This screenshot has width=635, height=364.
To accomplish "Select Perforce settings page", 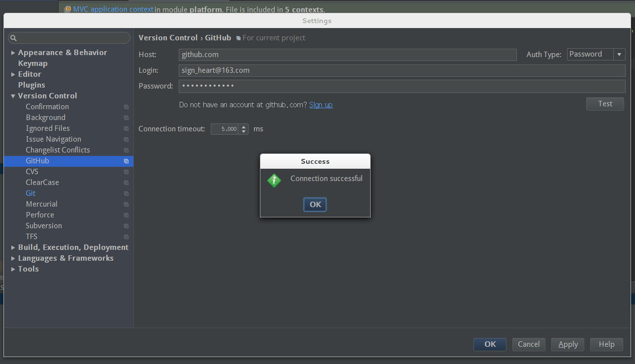I will click(x=40, y=215).
